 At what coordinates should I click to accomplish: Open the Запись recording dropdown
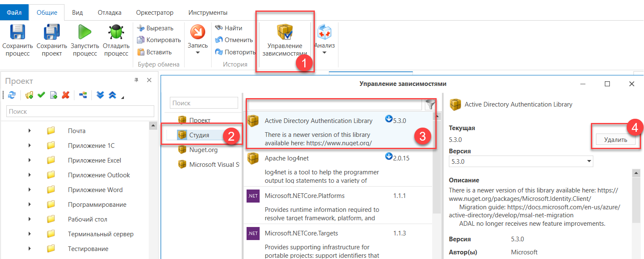click(x=198, y=40)
